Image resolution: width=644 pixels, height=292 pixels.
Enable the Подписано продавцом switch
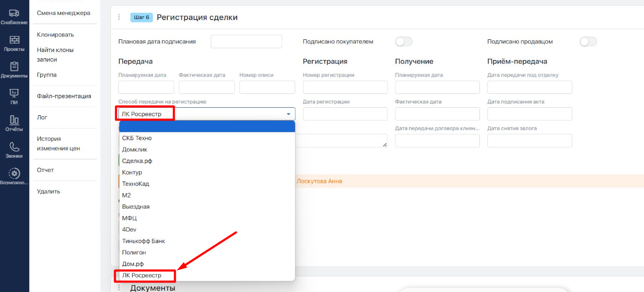[588, 41]
